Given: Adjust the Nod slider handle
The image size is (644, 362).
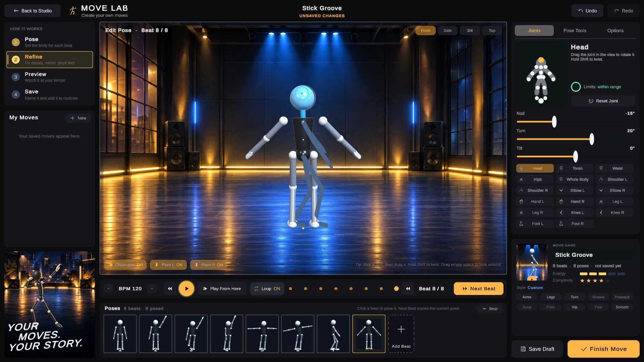Looking at the screenshot, I should coord(554,122).
